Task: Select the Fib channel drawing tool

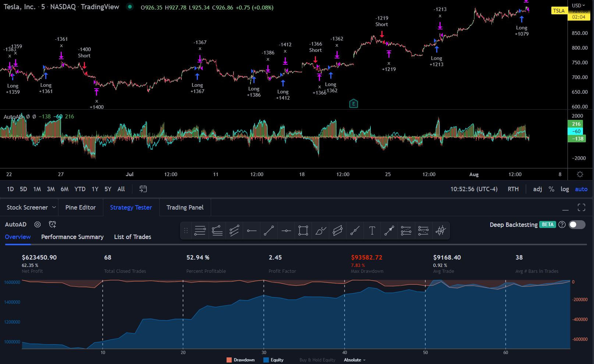Action: tap(234, 231)
